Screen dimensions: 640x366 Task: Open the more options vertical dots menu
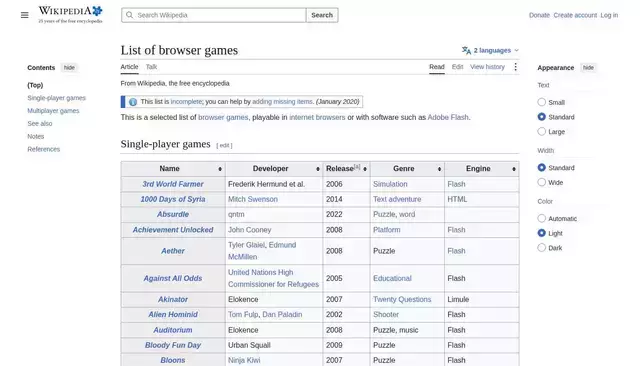(x=516, y=67)
